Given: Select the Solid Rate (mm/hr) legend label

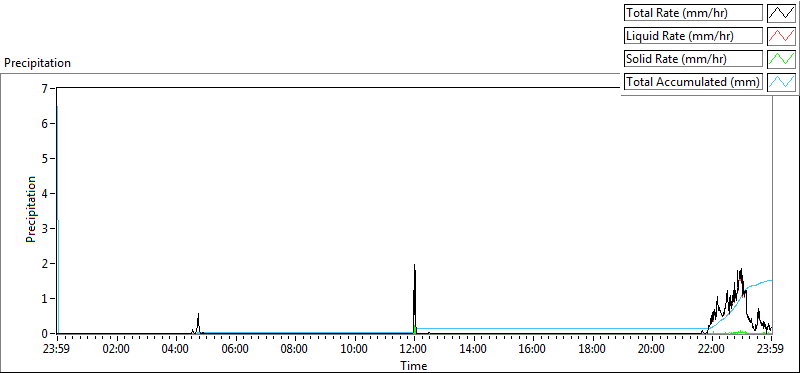Looking at the screenshot, I should (x=693, y=59).
